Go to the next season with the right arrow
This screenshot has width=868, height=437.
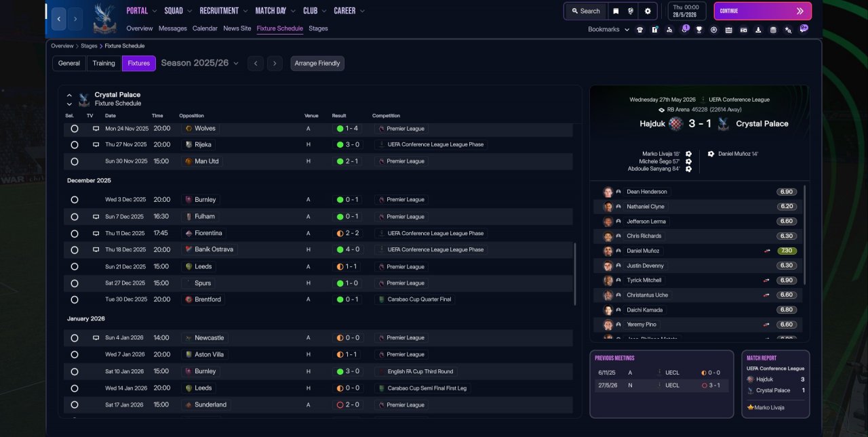click(275, 63)
